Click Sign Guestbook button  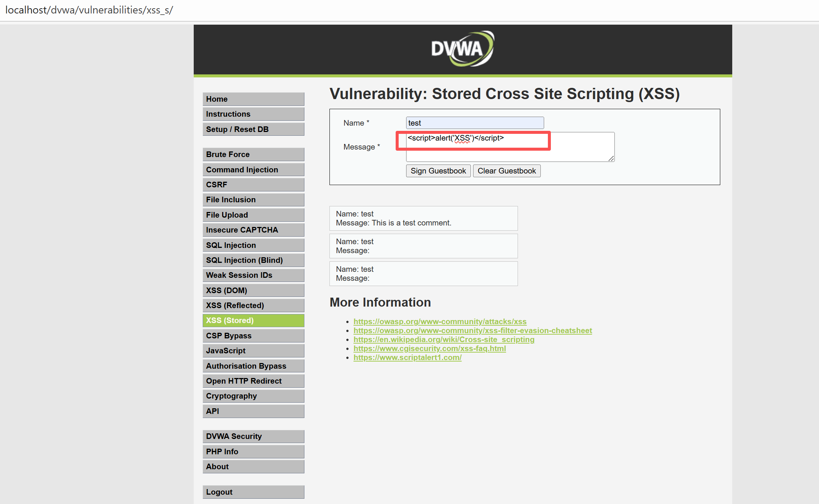tap(438, 171)
